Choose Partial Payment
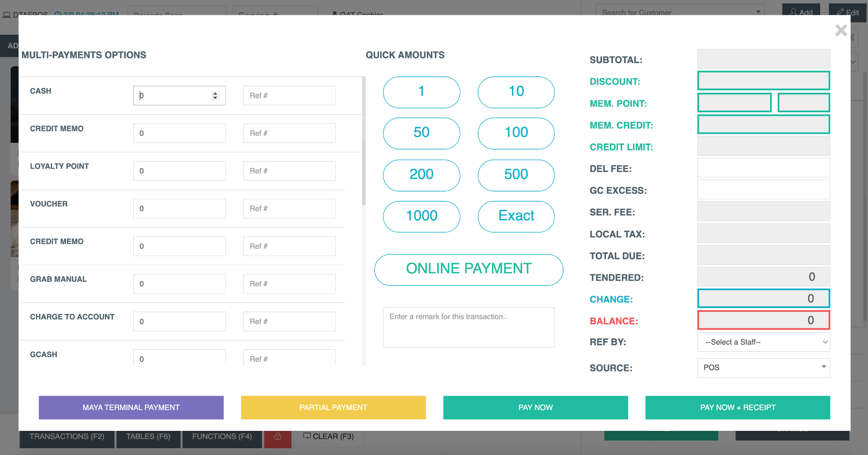This screenshot has height=455, width=868. tap(333, 407)
